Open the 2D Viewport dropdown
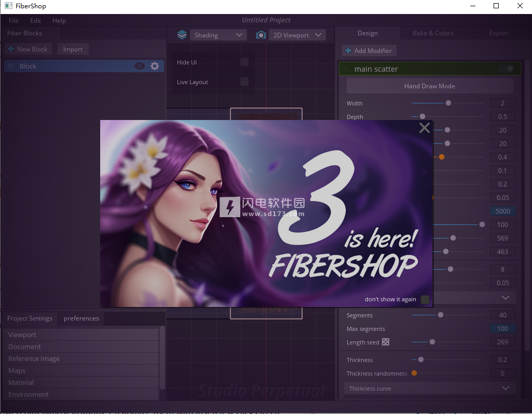 click(x=297, y=35)
